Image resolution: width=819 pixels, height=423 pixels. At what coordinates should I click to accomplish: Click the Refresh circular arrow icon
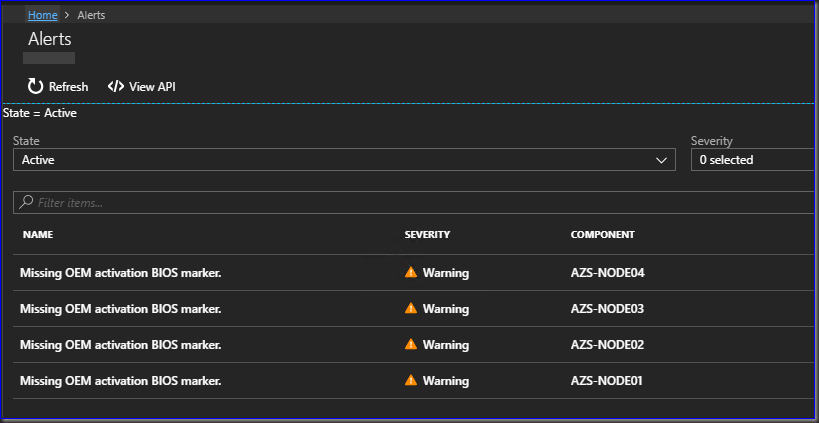[x=36, y=87]
